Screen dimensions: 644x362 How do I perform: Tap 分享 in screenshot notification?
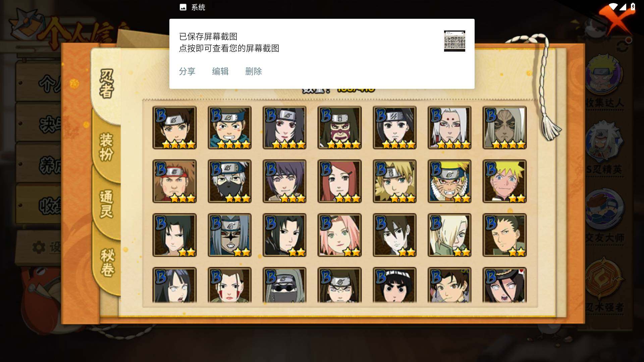[x=187, y=71]
